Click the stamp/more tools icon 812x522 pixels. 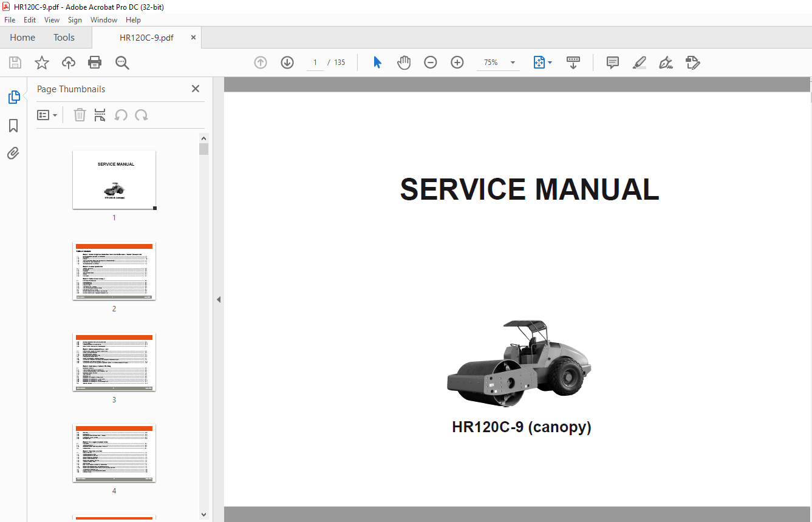tap(693, 63)
